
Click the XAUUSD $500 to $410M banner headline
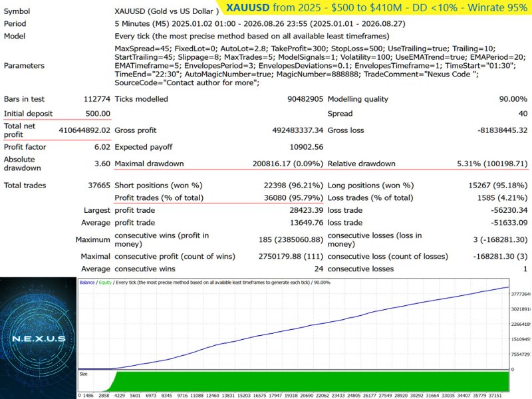pos(376,7)
